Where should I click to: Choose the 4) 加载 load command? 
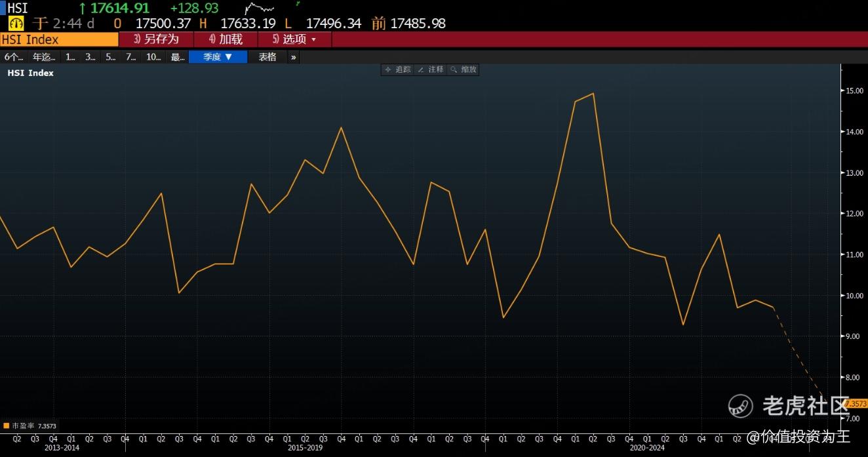(x=226, y=39)
